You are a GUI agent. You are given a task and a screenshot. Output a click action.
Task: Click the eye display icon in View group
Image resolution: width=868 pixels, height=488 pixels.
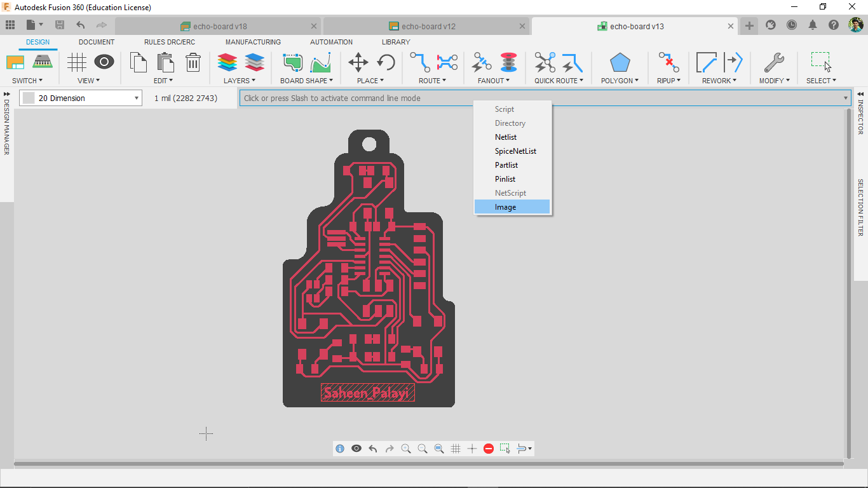[x=104, y=62]
